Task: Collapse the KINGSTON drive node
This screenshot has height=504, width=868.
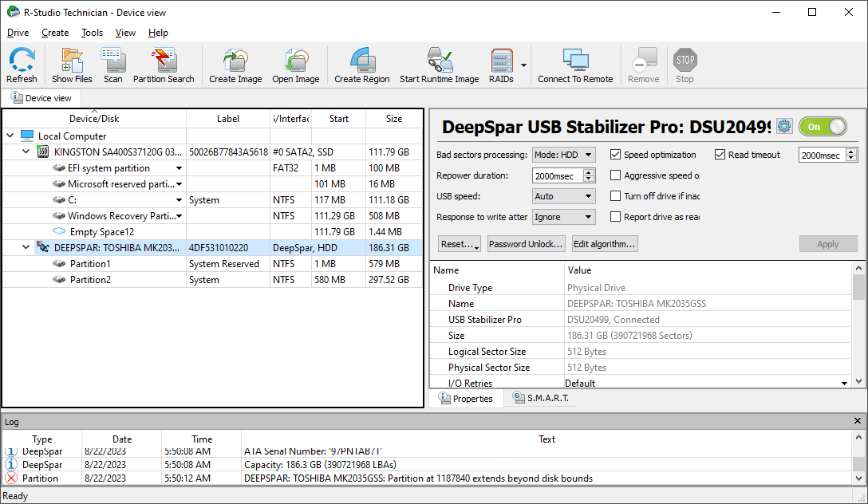Action: tap(26, 152)
